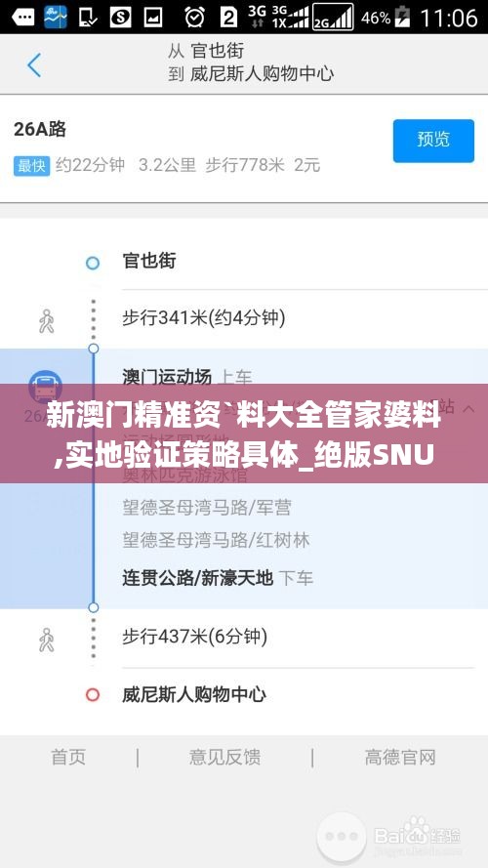Viewport: 488px width, 868px height.
Task: Open the alarm clock status icon
Action: pyautogui.click(x=194, y=18)
